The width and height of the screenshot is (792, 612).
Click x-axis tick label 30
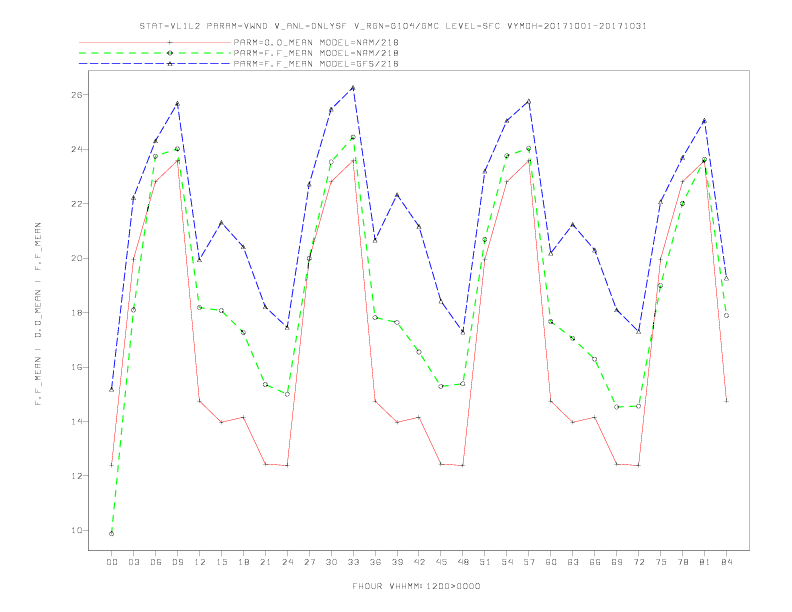click(x=331, y=562)
